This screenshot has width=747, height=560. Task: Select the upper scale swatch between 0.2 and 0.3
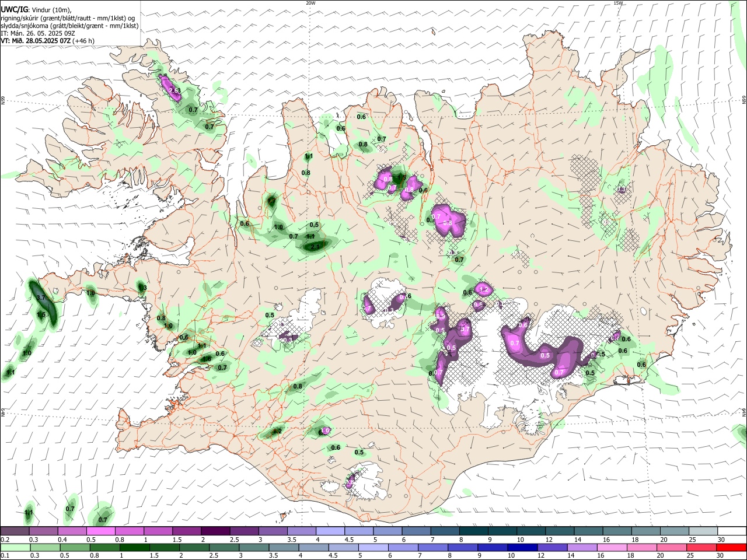point(15,531)
